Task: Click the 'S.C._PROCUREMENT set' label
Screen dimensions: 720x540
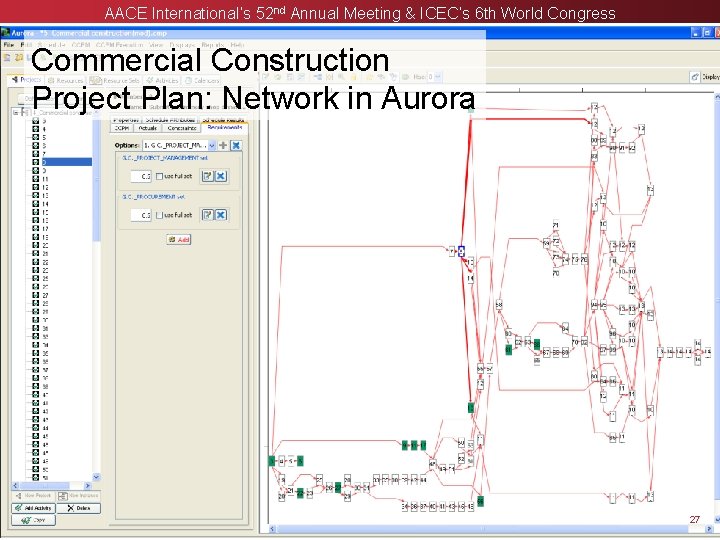Action: [153, 197]
